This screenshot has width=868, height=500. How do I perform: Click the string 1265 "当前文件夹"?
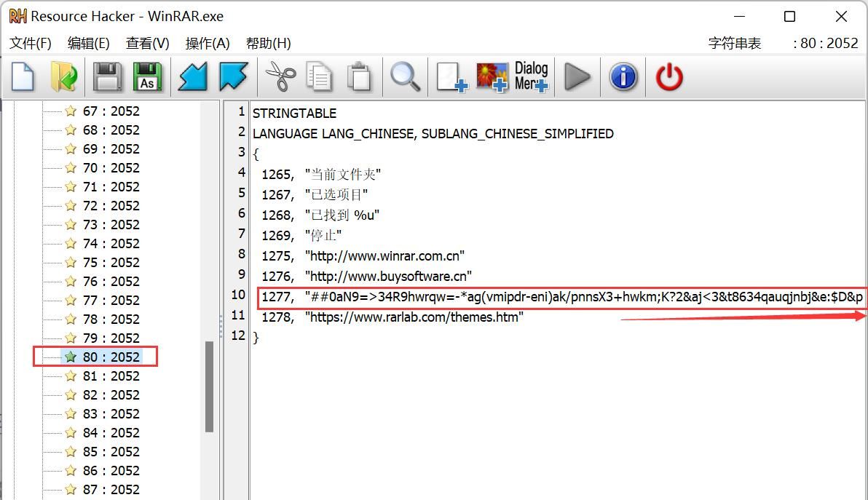click(321, 174)
